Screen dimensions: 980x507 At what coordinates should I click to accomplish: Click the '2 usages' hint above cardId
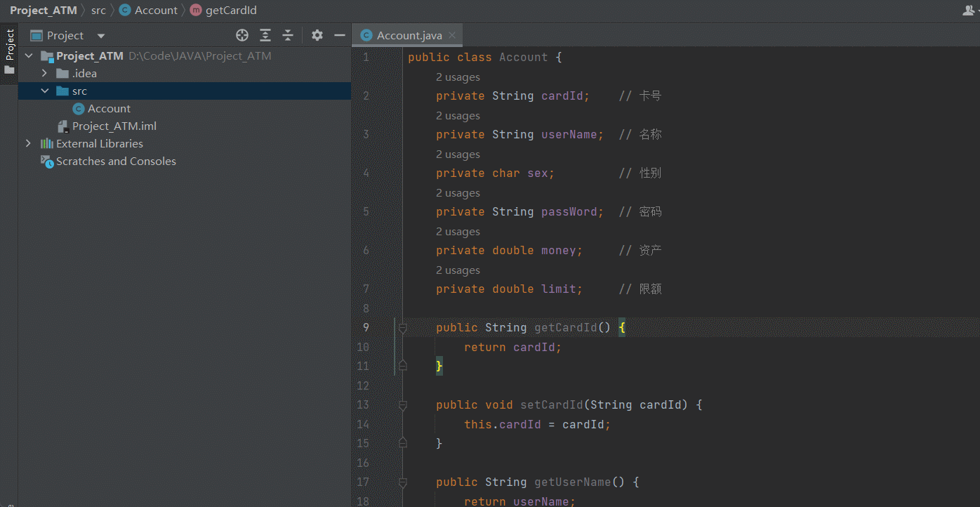click(458, 77)
